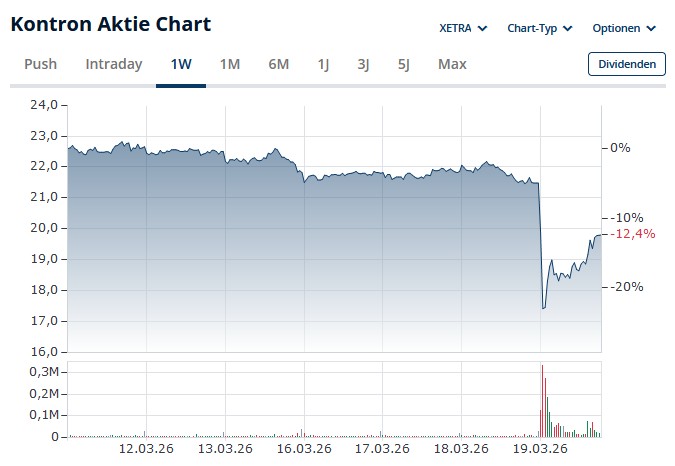Click the tallest red volume bar

coord(542,400)
